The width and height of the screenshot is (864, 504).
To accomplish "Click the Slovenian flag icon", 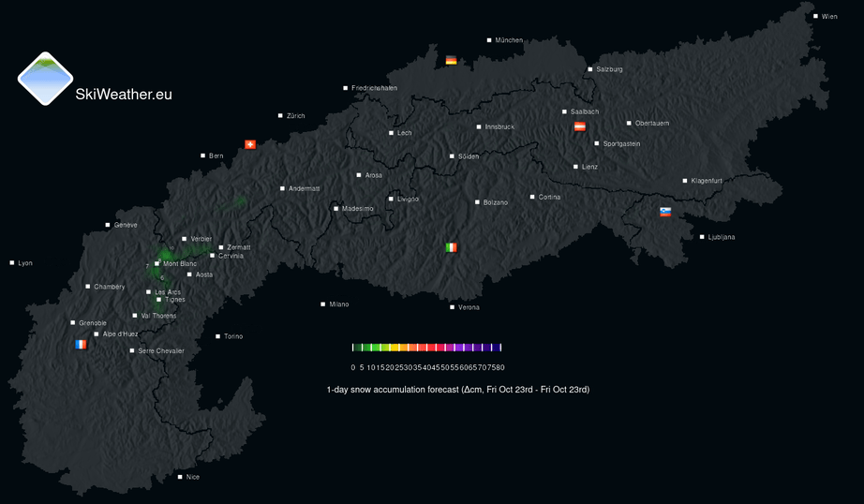I will [665, 212].
